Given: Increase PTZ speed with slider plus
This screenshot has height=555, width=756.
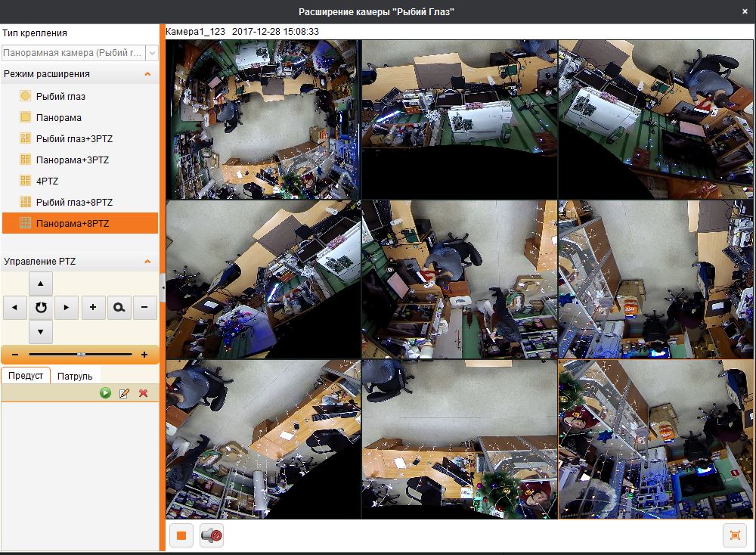Looking at the screenshot, I should pyautogui.click(x=144, y=355).
